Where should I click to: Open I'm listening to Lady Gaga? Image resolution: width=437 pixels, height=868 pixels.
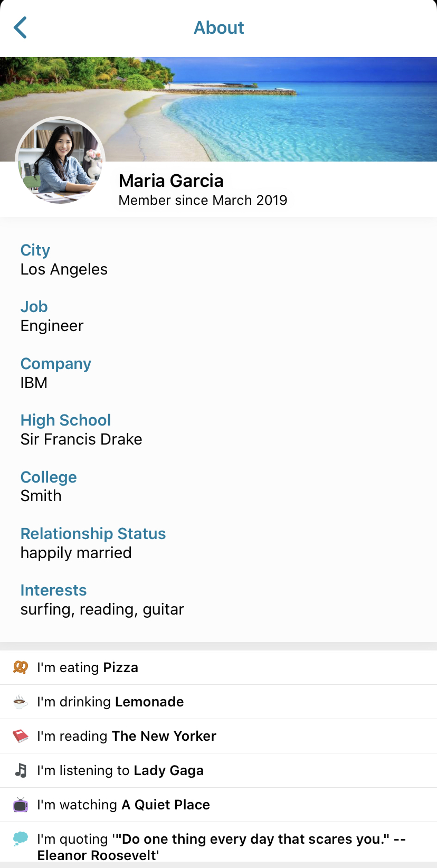[x=218, y=770]
